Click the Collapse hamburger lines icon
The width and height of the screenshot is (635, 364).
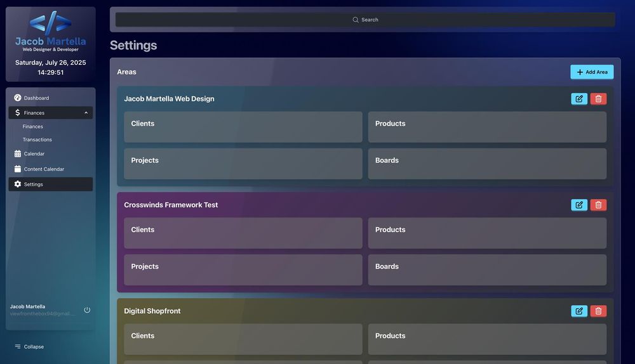coord(17,346)
